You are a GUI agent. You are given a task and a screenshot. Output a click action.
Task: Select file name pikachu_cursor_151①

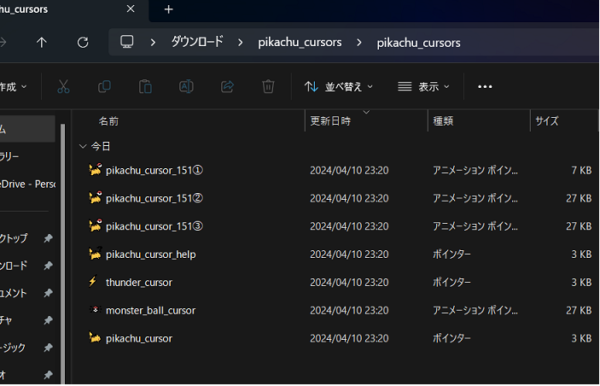pyautogui.click(x=154, y=170)
